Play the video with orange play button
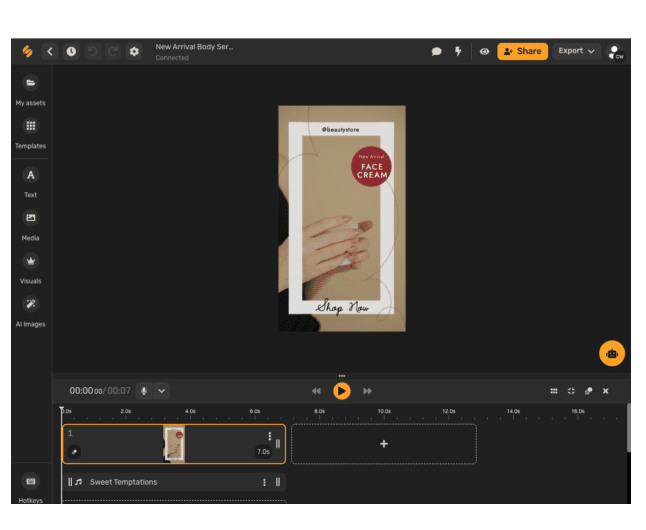 [x=342, y=391]
